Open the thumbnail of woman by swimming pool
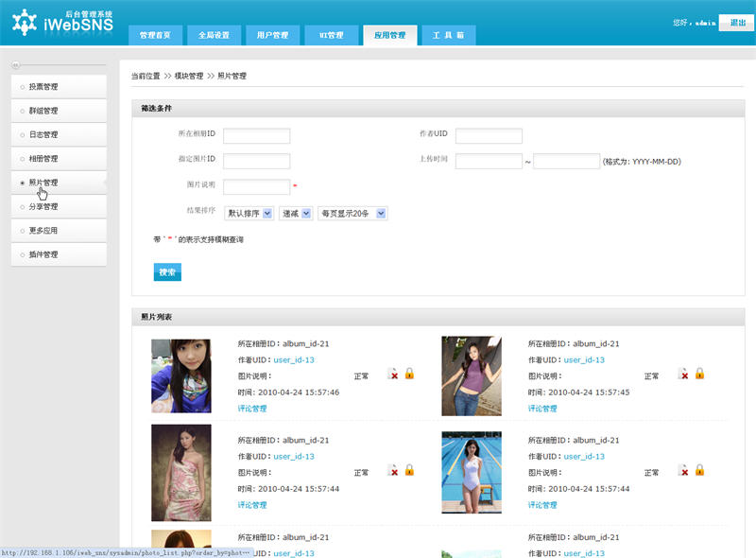The width and height of the screenshot is (756, 558). (x=472, y=472)
